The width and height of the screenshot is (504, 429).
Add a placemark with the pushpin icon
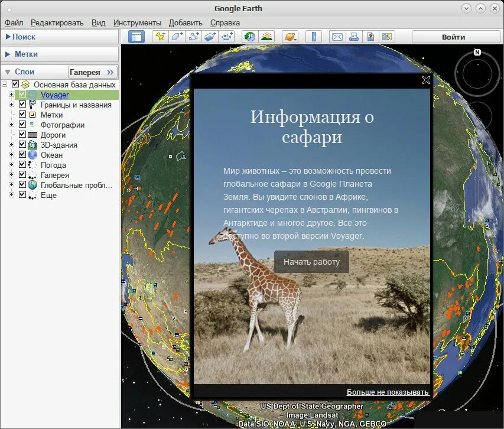coord(160,37)
